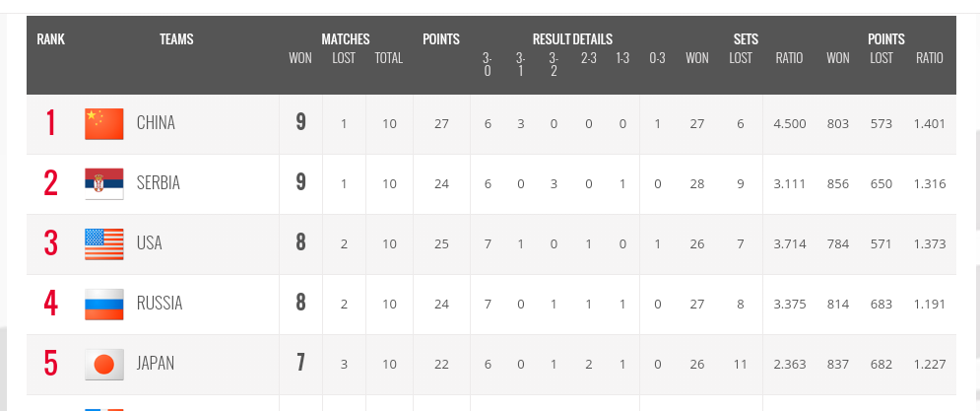This screenshot has height=411, width=980.
Task: Click the first POINTS column header
Action: (441, 39)
